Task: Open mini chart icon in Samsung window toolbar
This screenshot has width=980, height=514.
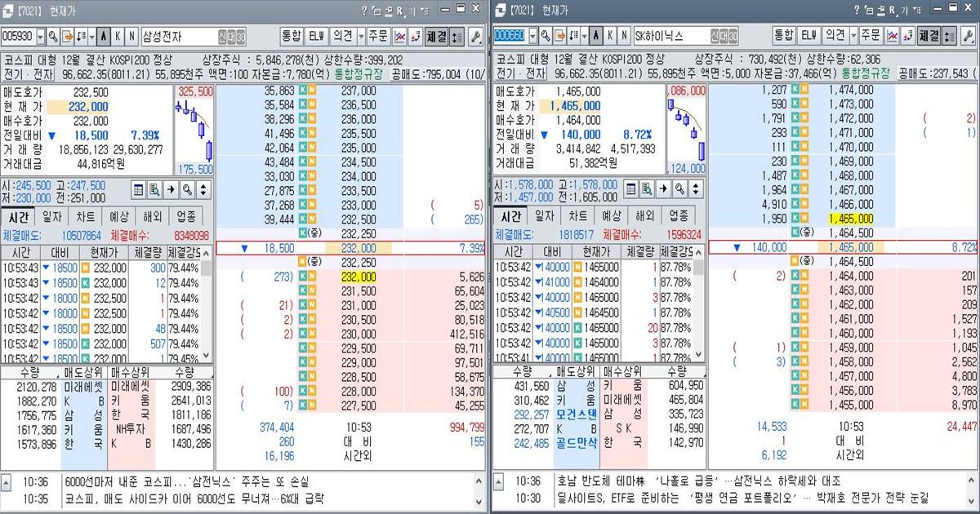Action: coord(400,37)
